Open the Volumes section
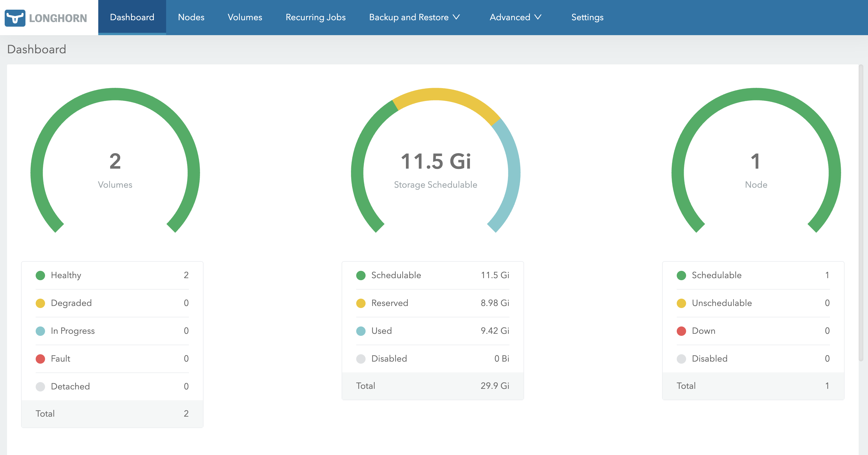 click(x=244, y=17)
